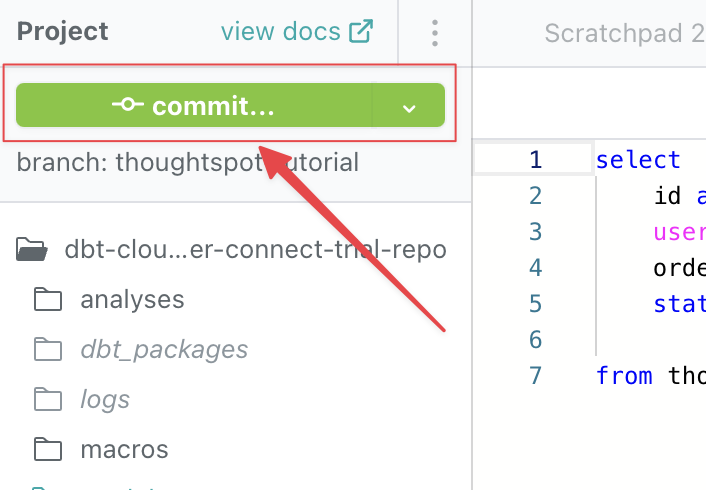Image resolution: width=706 pixels, height=490 pixels.
Task: Click the external link icon beside view docs
Action: click(x=360, y=32)
